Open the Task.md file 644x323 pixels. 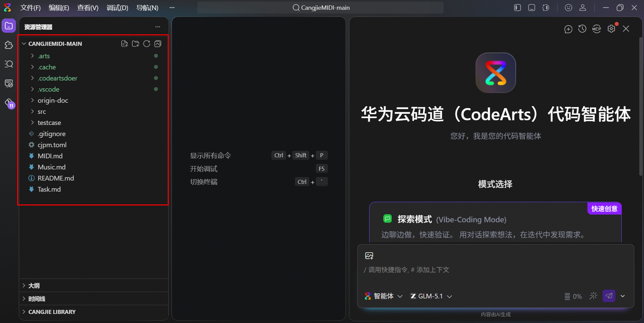click(x=94, y=189)
